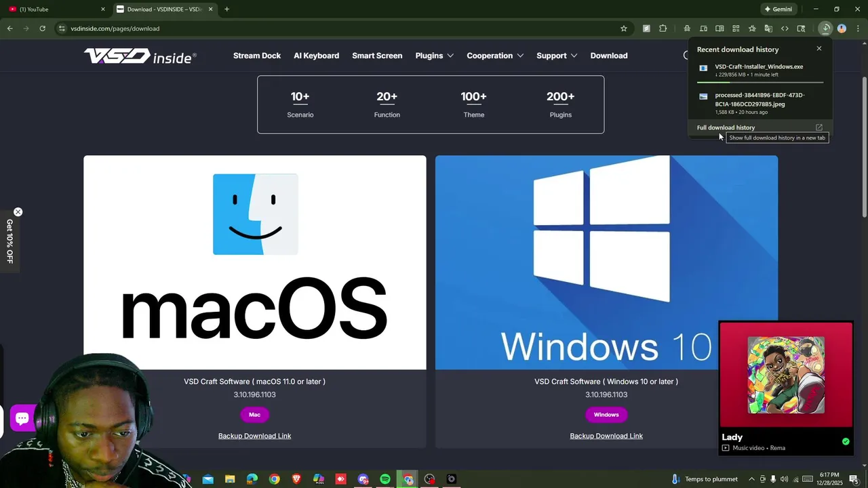Click the open-in-new-tab icon for download history
The image size is (868, 488).
(819, 127)
